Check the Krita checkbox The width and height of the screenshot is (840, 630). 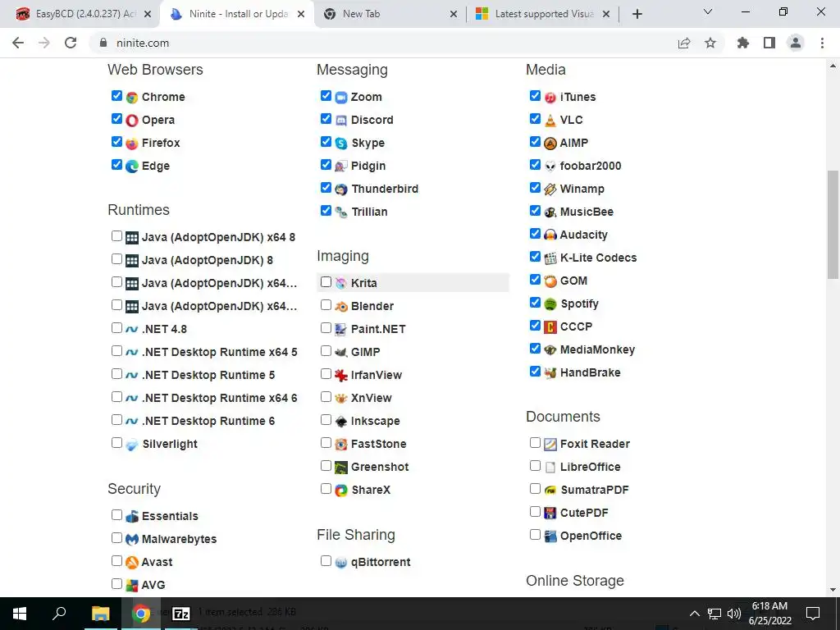(x=326, y=282)
